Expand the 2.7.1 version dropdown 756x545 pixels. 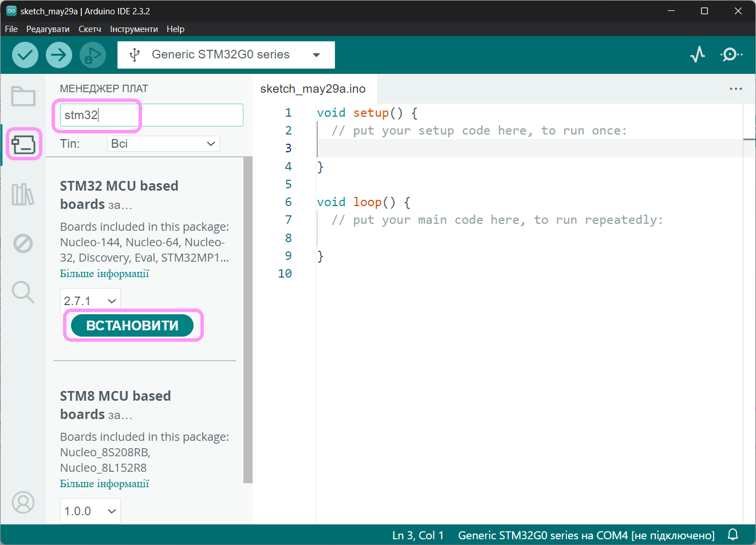[x=90, y=301]
